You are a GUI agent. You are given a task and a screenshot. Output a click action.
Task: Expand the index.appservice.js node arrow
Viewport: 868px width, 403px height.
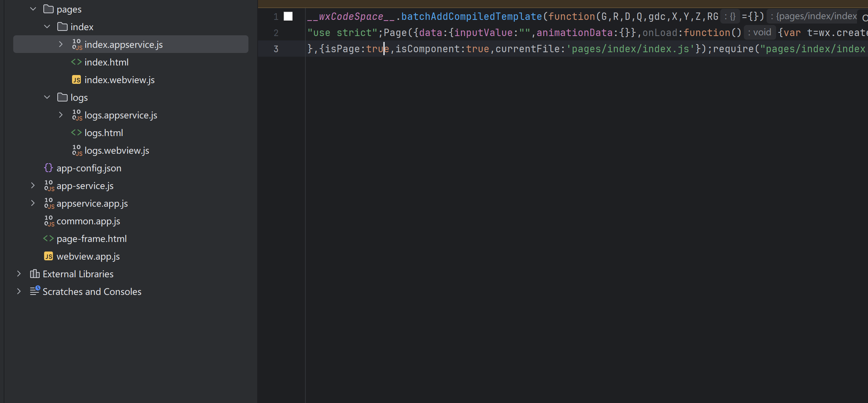click(61, 44)
